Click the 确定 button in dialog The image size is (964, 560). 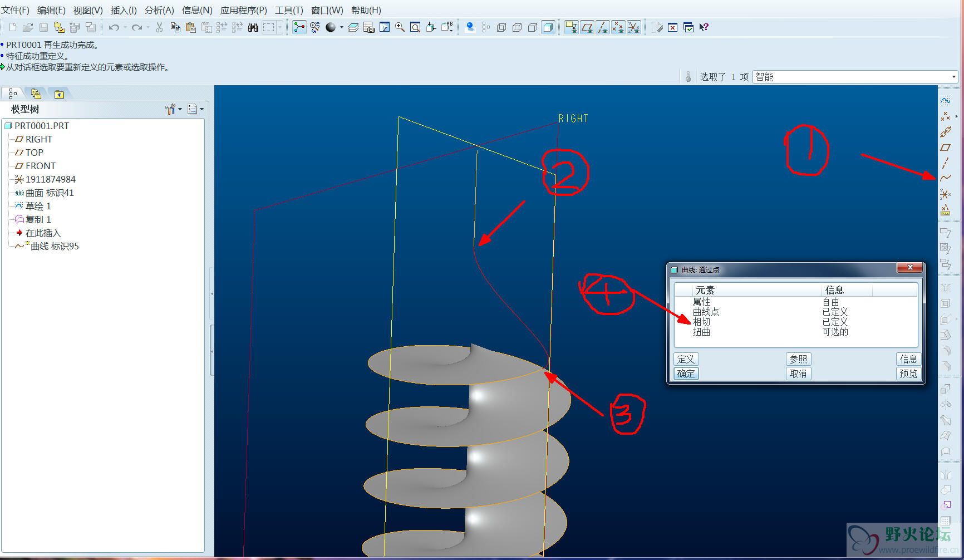click(x=686, y=374)
